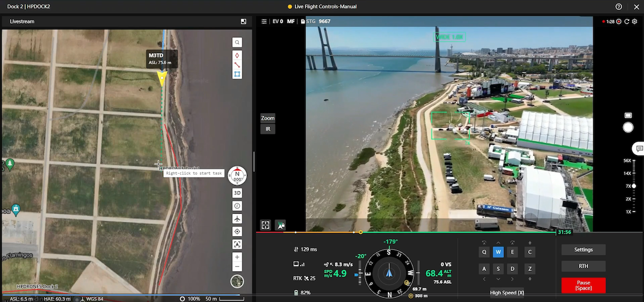Open the help question mark icon
This screenshot has height=302, width=644.
[x=619, y=7]
